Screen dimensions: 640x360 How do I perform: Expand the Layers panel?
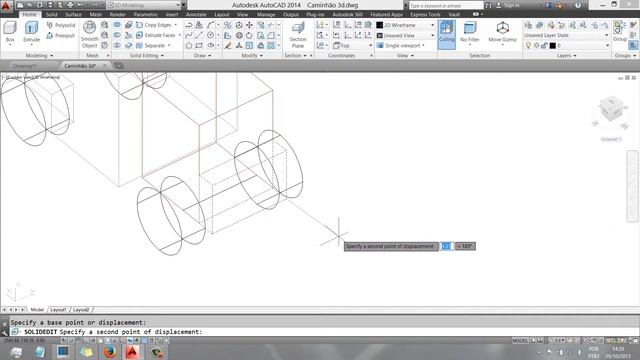pos(567,55)
